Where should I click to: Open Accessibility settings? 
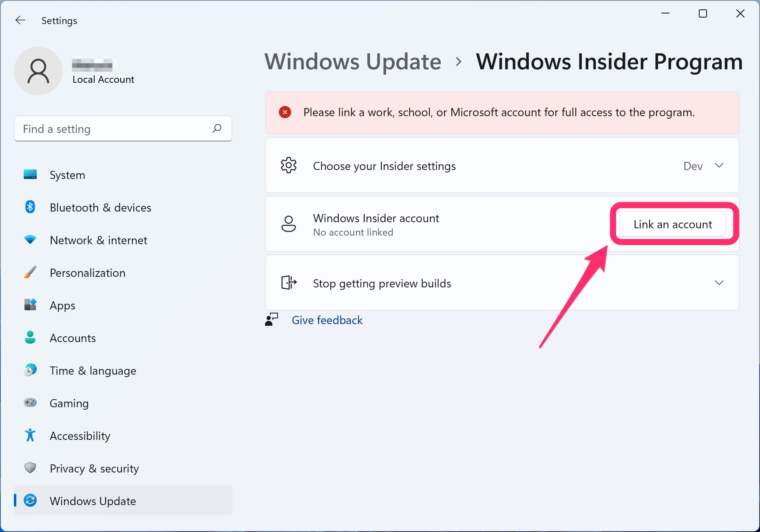(80, 435)
